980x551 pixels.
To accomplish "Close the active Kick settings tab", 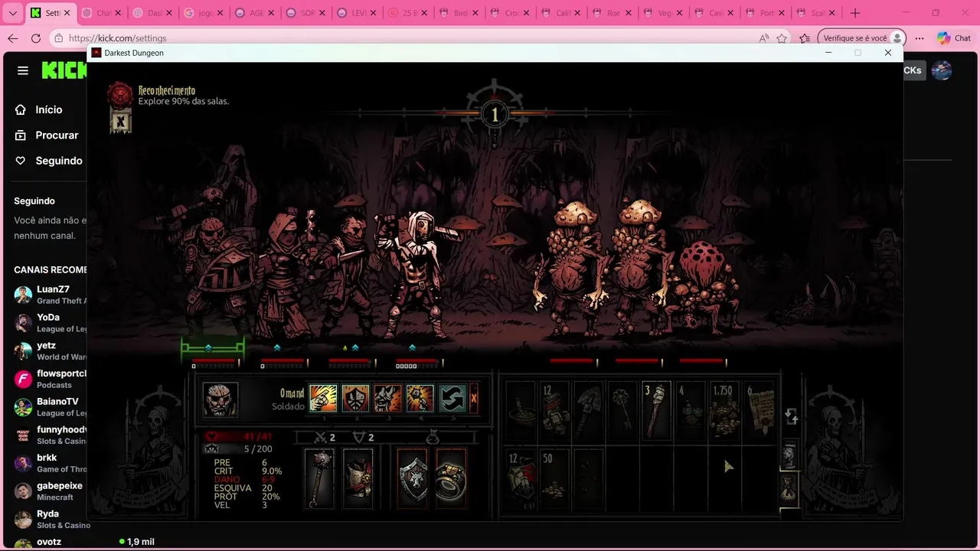I will pyautogui.click(x=67, y=13).
